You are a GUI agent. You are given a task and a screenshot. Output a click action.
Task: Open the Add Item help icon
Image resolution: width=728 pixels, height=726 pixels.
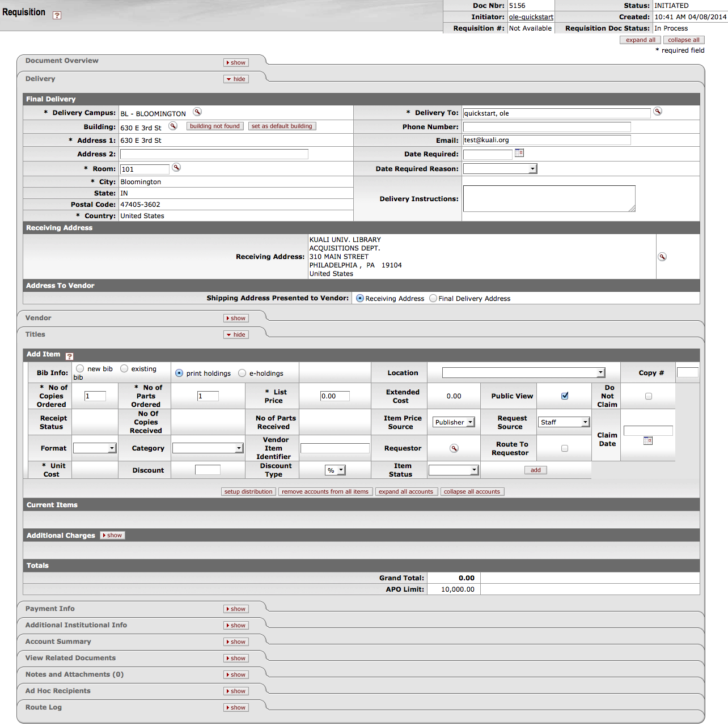click(69, 356)
